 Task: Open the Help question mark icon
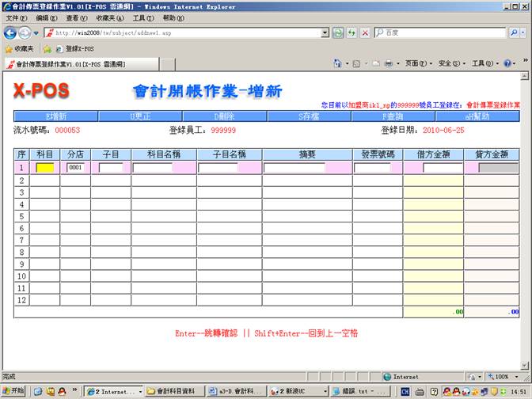pyautogui.click(x=507, y=63)
